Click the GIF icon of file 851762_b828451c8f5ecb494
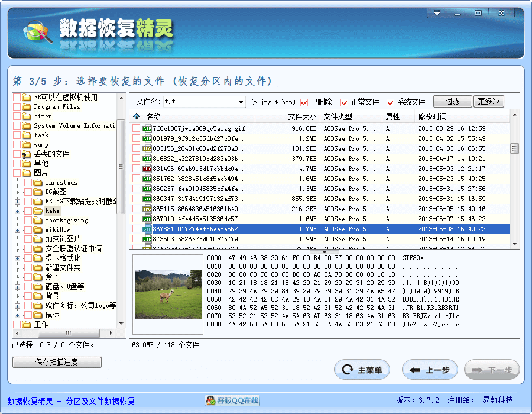This screenshot has height=414, width=532. click(x=147, y=179)
